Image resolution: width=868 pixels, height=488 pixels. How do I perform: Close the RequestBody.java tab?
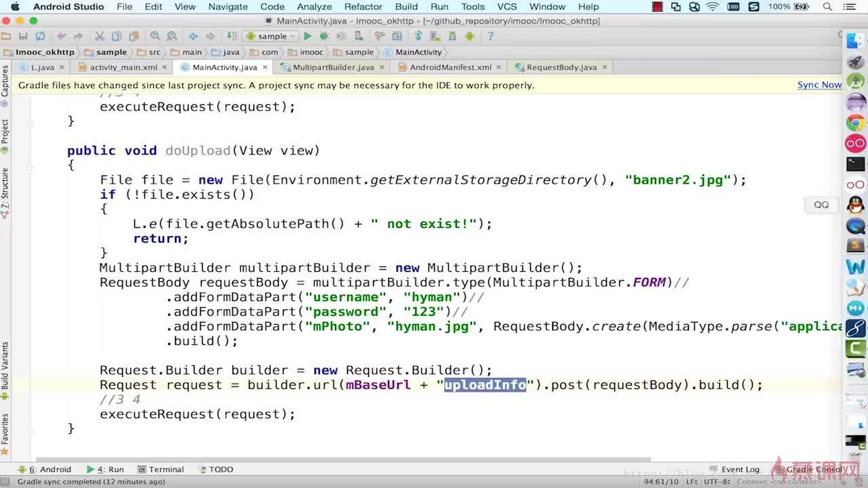click(604, 67)
